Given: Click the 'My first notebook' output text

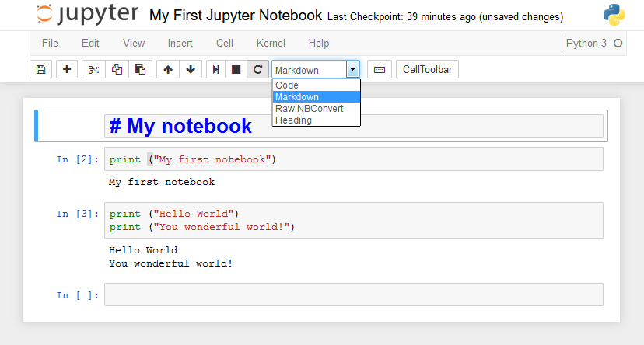Looking at the screenshot, I should tap(162, 182).
